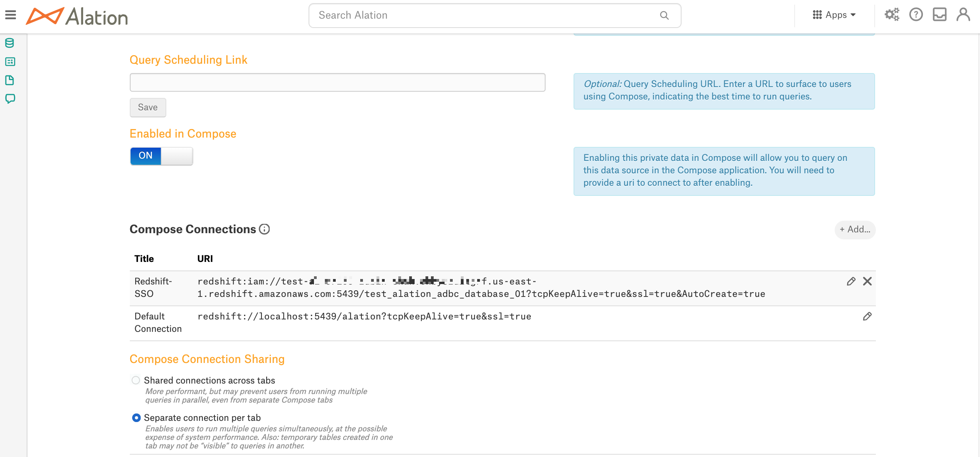Open the conversations sidebar chat icon
This screenshot has width=980, height=457.
click(x=10, y=99)
